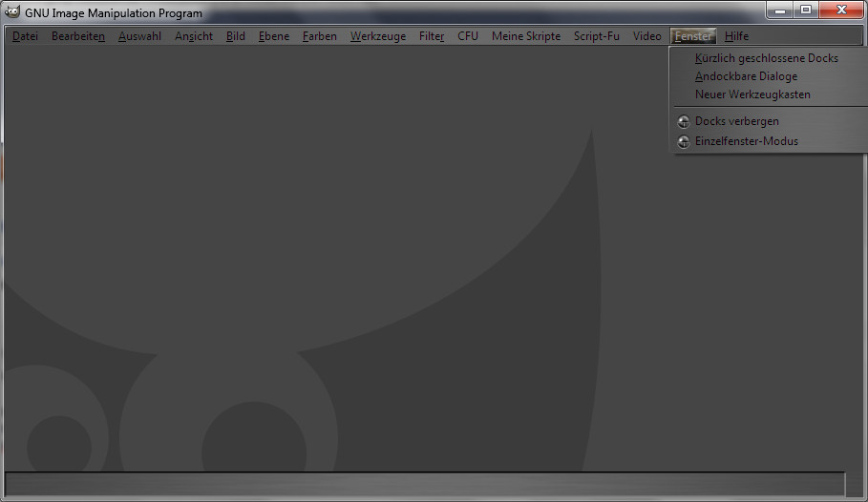Open the Datei menu
Image resolution: width=868 pixels, height=502 pixels.
coord(26,36)
